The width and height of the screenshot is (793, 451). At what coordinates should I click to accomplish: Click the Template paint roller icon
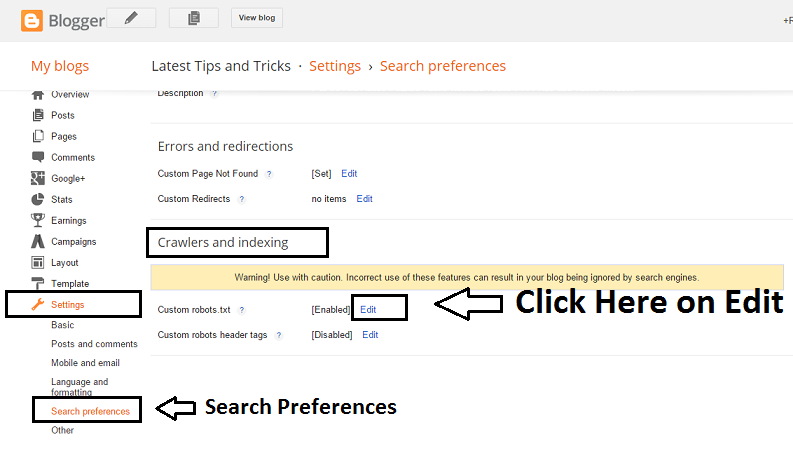pyautogui.click(x=37, y=283)
